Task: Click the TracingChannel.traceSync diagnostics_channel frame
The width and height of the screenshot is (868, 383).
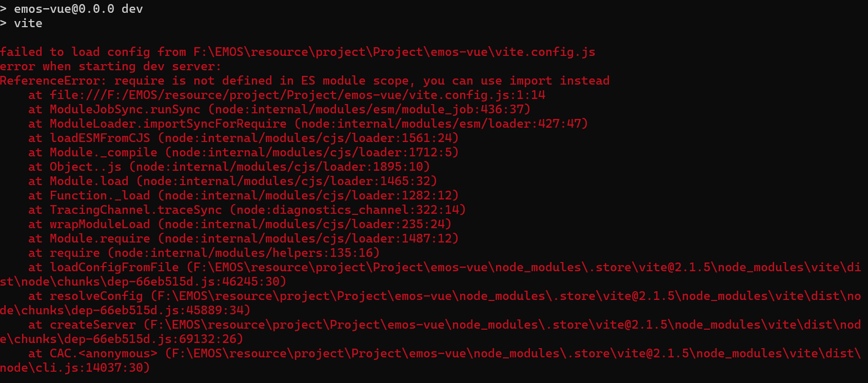Action: (x=247, y=210)
